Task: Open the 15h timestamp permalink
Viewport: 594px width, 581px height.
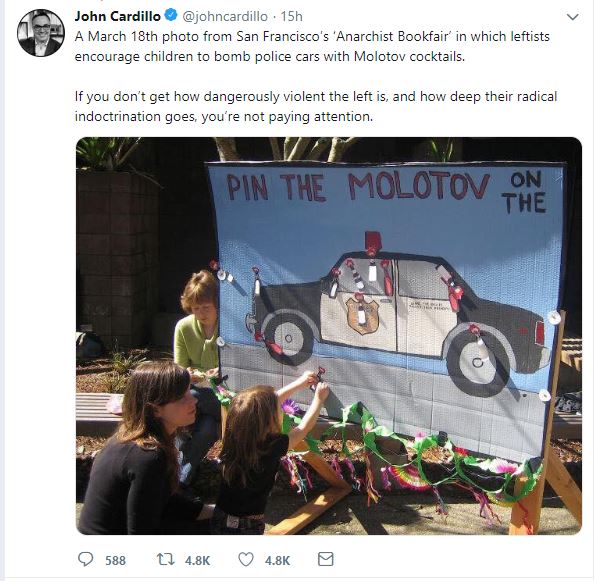Action: coord(291,16)
